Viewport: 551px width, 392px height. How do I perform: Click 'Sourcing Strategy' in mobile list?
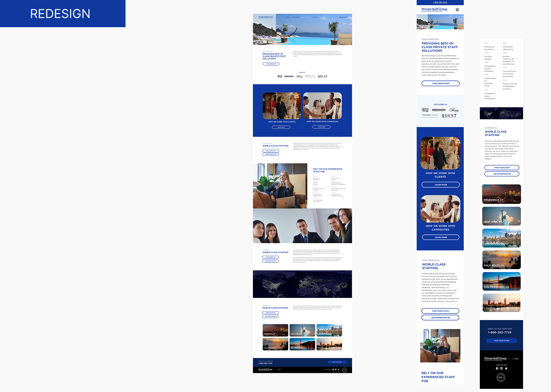coord(488,58)
